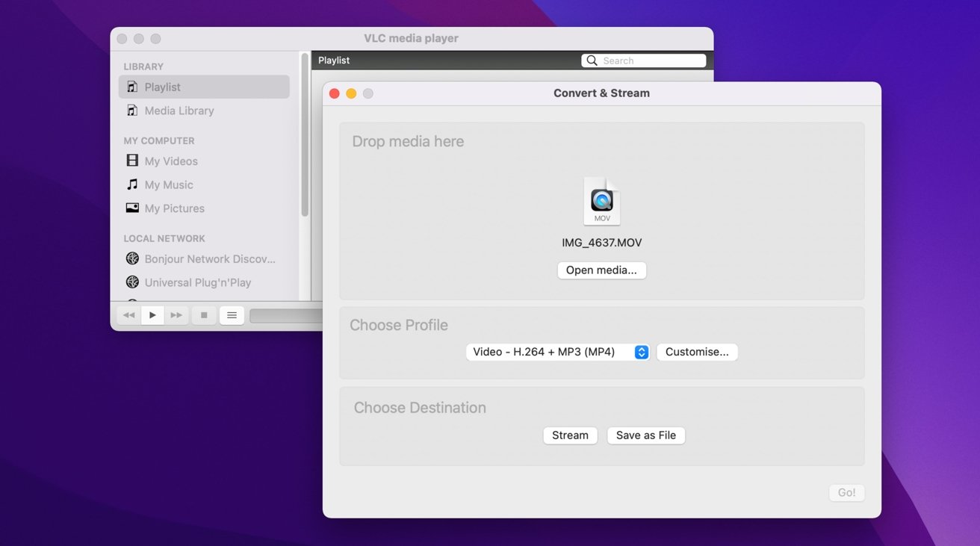Select My Pictures in the sidebar

point(204,208)
